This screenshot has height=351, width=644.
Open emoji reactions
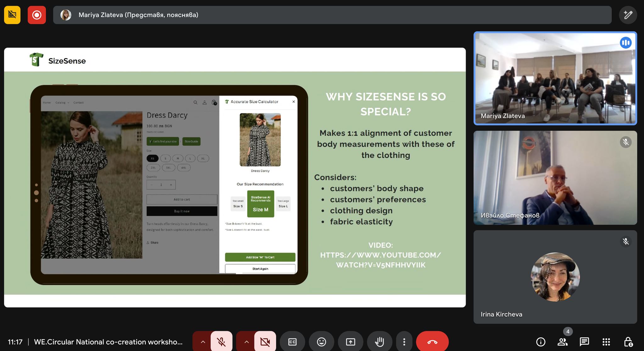[x=321, y=342]
